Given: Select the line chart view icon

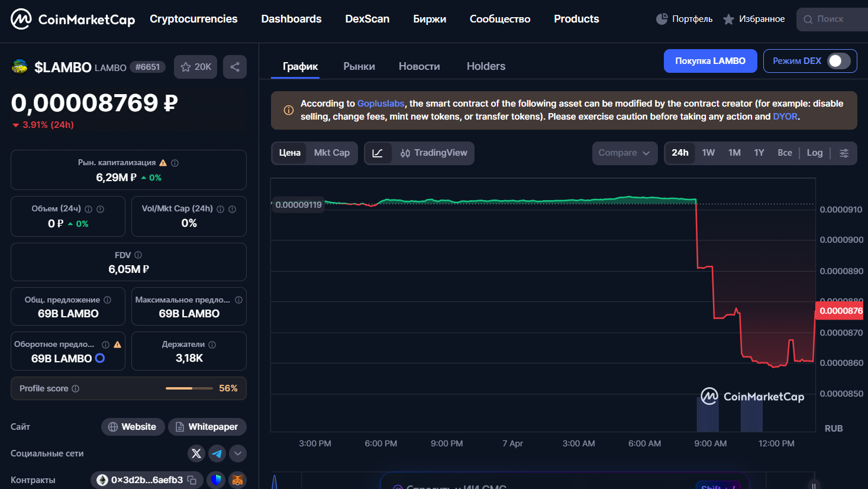Looking at the screenshot, I should point(377,153).
